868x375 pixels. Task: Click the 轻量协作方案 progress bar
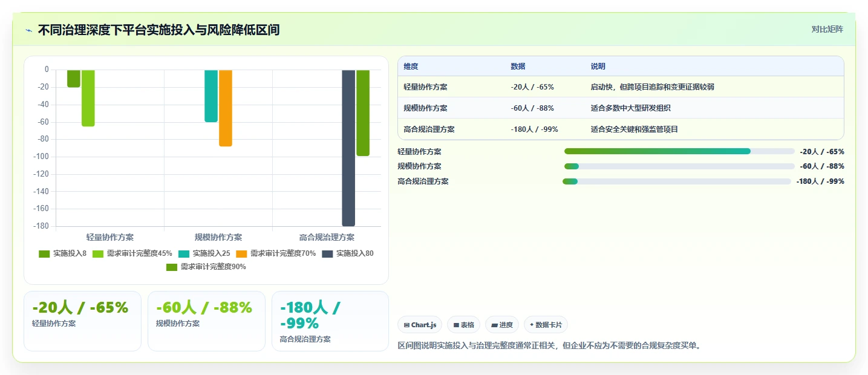679,151
